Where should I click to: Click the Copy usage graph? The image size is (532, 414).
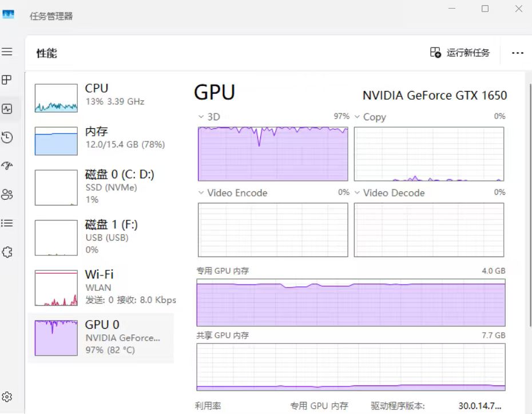tap(429, 154)
